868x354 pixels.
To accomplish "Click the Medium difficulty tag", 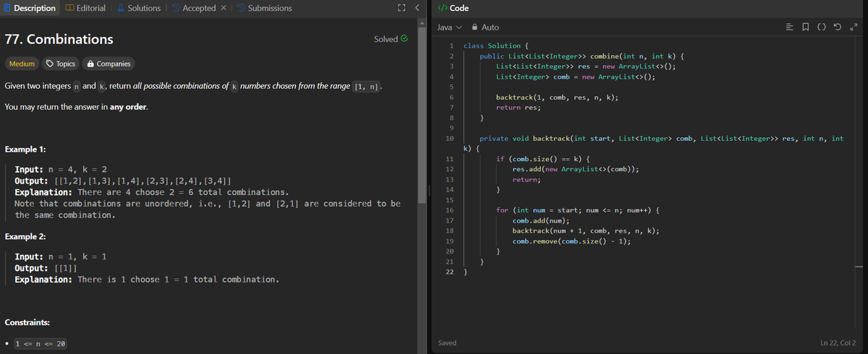I will tap(21, 64).
